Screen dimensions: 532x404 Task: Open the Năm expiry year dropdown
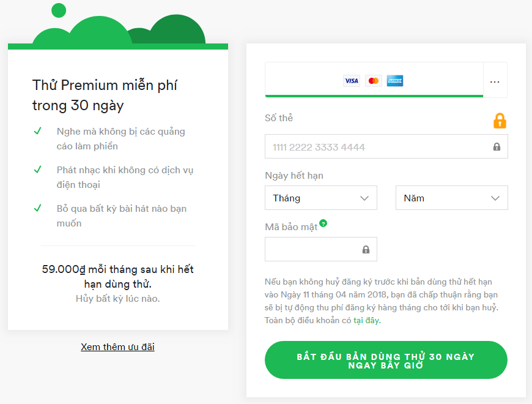(x=451, y=198)
